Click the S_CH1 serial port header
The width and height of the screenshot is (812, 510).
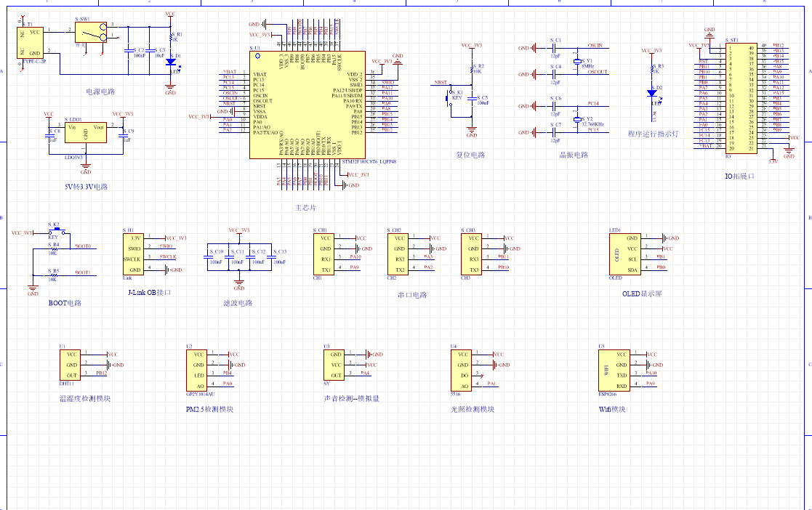[325, 254]
